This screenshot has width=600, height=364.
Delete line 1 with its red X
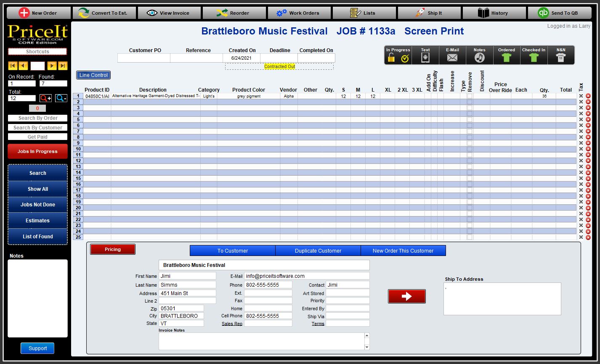click(x=588, y=95)
